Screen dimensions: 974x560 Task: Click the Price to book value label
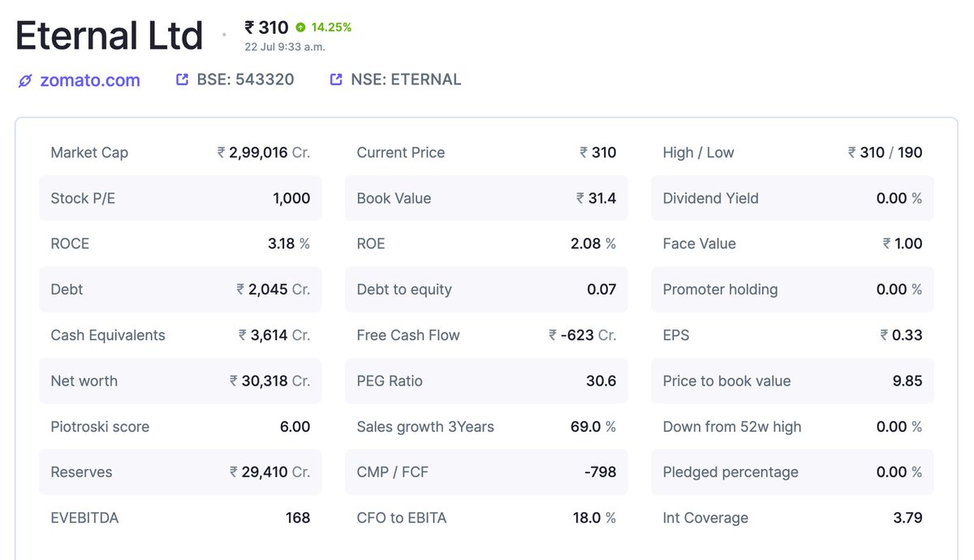pyautogui.click(x=726, y=381)
